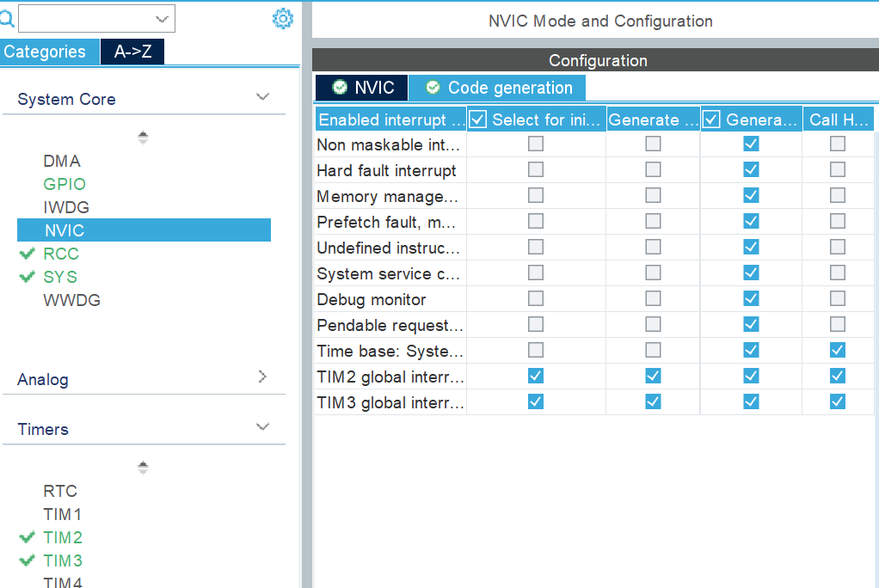The height and width of the screenshot is (588, 879).
Task: Select the NVIC item in the list
Action: (144, 230)
